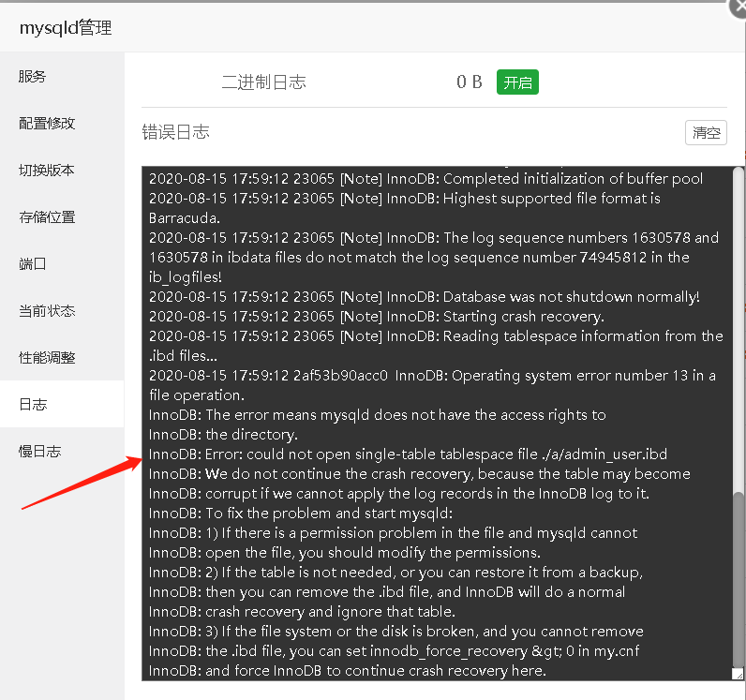Screen dimensions: 746x700
Task: Open the 配置修改 tab
Action: point(62,124)
